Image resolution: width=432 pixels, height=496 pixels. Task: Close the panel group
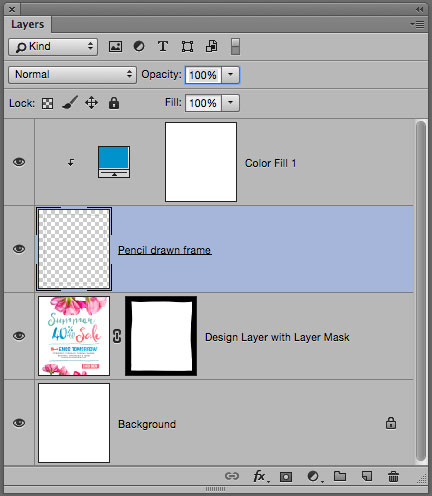pos(12,9)
